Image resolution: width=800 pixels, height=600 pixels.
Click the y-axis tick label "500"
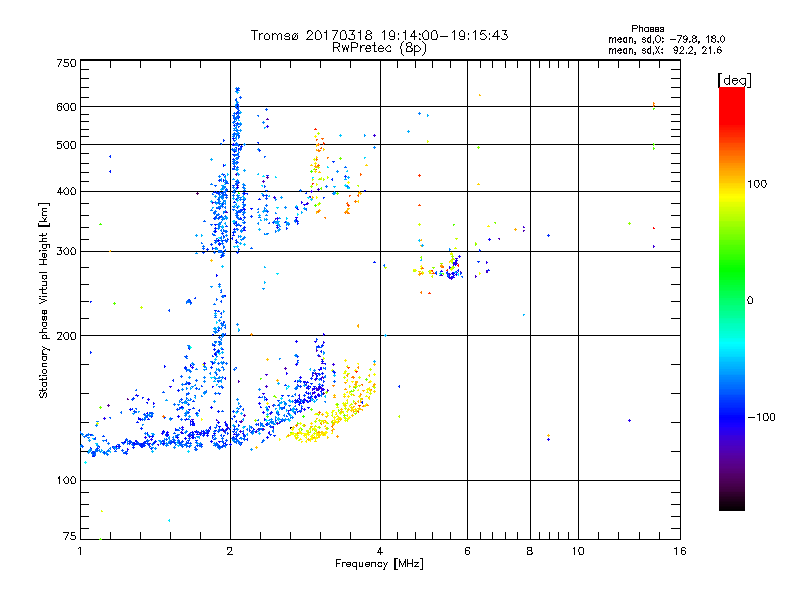tap(66, 145)
